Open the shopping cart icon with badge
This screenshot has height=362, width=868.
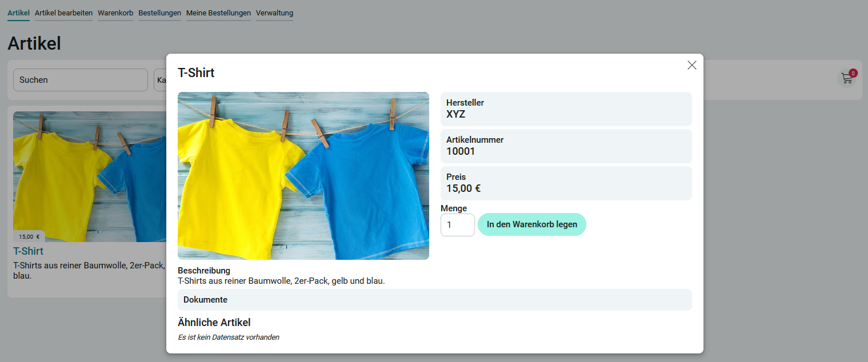coord(847,78)
